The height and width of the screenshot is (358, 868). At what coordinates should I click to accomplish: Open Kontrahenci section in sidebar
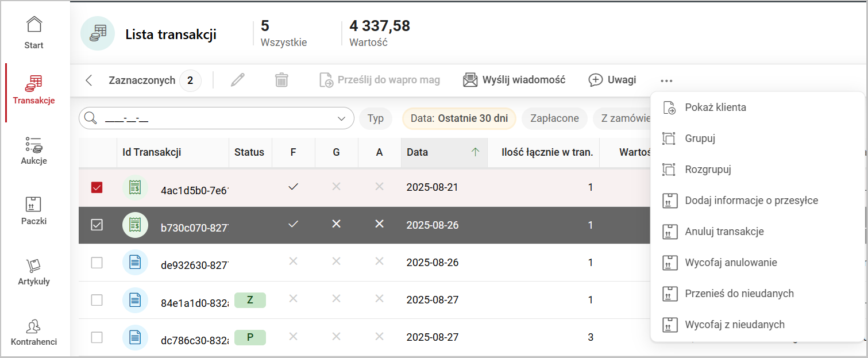(34, 332)
